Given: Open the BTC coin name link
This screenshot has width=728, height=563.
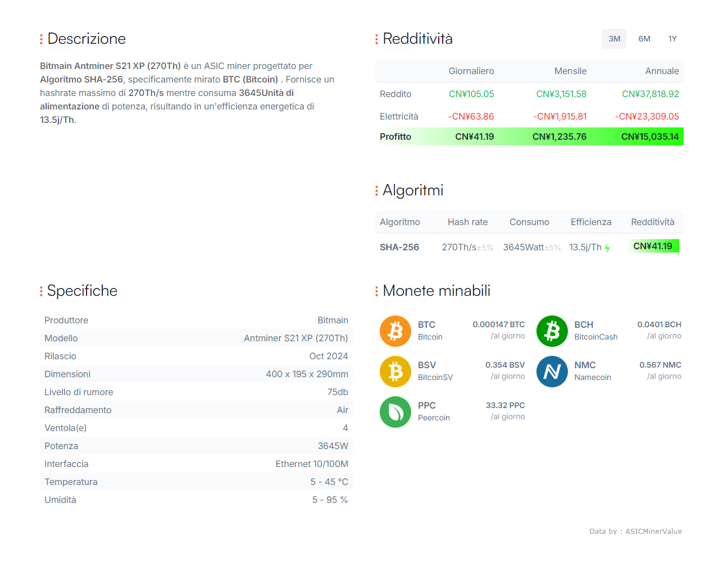Looking at the screenshot, I should coord(426,324).
